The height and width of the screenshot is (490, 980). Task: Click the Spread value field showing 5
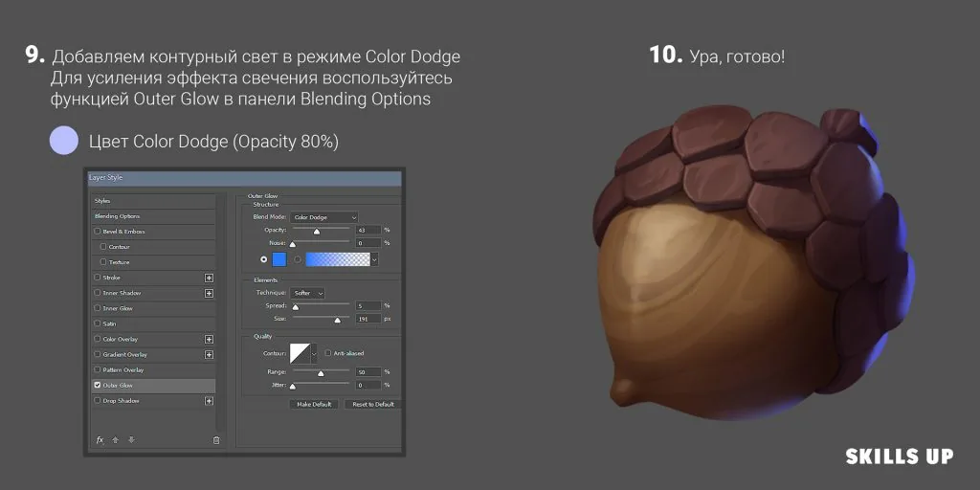pos(368,305)
